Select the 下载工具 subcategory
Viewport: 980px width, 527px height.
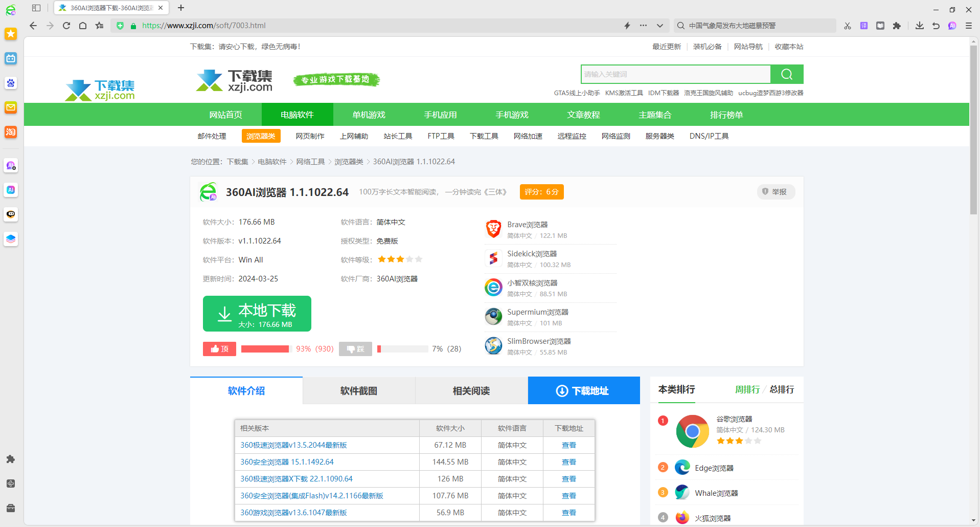click(x=484, y=136)
